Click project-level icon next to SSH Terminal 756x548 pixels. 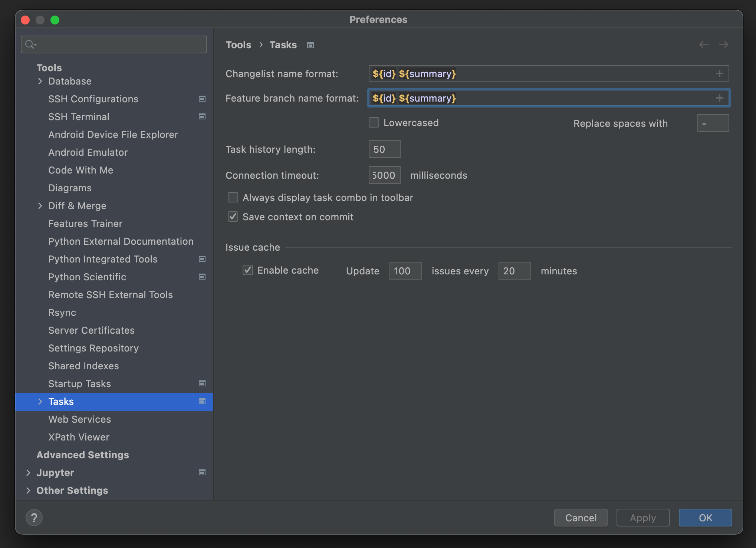pyautogui.click(x=202, y=116)
